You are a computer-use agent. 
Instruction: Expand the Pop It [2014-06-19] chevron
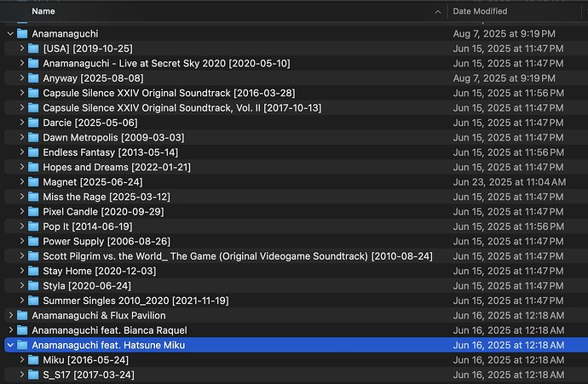click(22, 226)
